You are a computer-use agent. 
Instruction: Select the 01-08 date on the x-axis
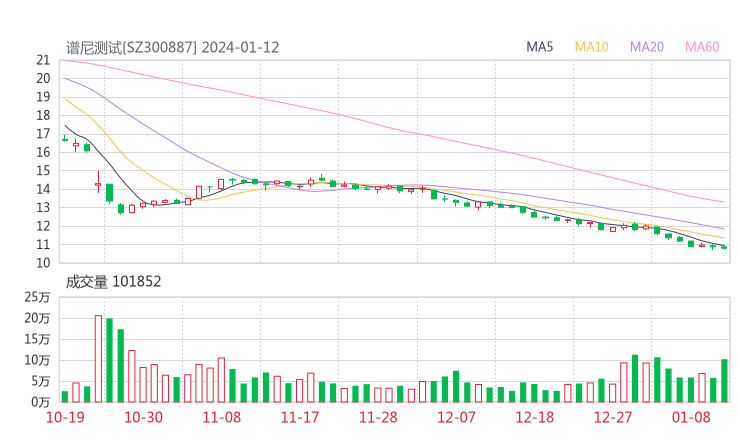690,417
